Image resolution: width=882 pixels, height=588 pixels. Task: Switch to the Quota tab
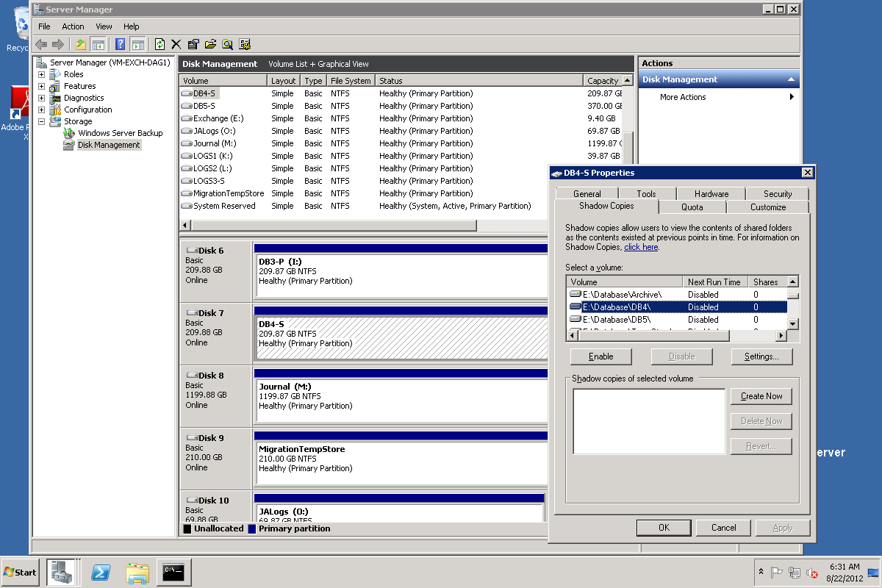pyautogui.click(x=692, y=207)
